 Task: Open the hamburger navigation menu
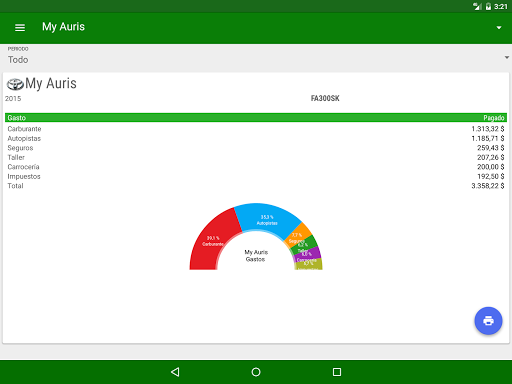tap(20, 28)
